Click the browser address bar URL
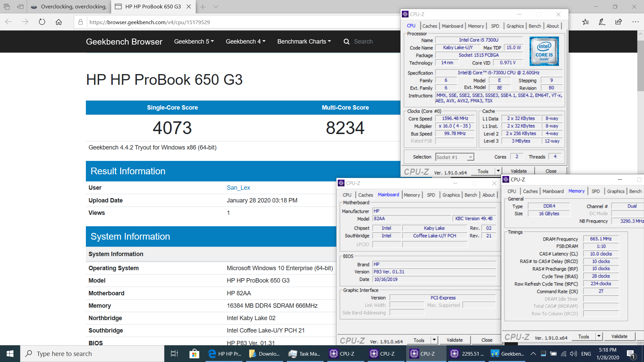Screen dimensions: 644x362 pos(150,22)
